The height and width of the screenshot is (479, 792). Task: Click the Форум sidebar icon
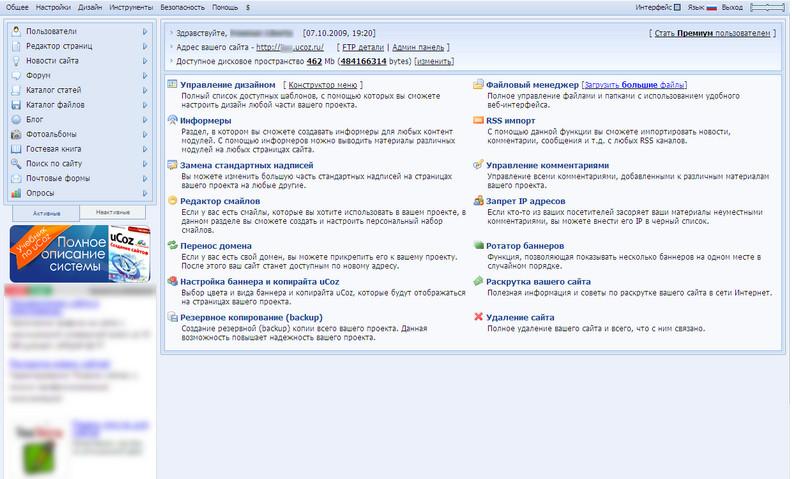point(16,75)
